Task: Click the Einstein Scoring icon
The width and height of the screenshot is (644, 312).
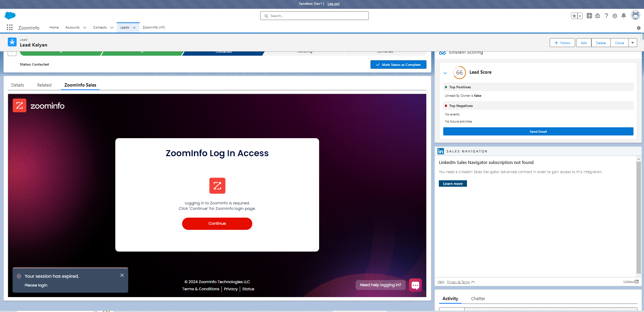Action: (x=442, y=53)
